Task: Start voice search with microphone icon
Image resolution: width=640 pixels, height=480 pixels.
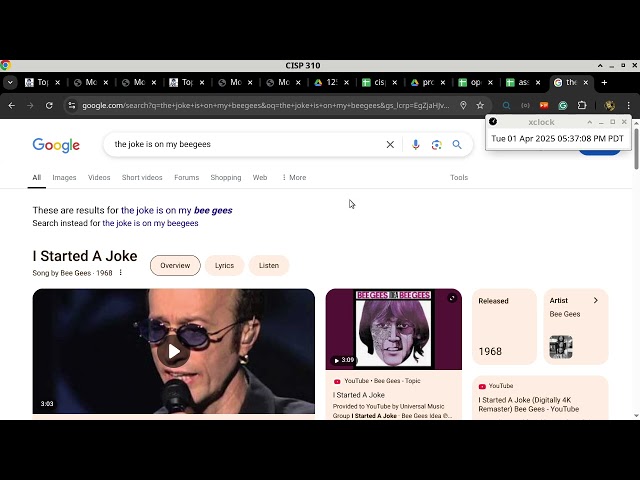Action: click(x=416, y=144)
